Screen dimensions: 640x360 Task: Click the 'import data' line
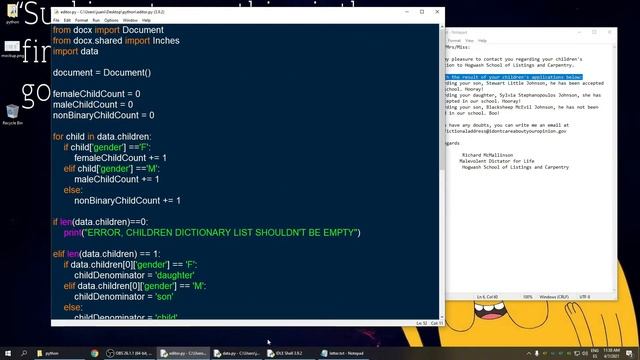click(x=76, y=51)
